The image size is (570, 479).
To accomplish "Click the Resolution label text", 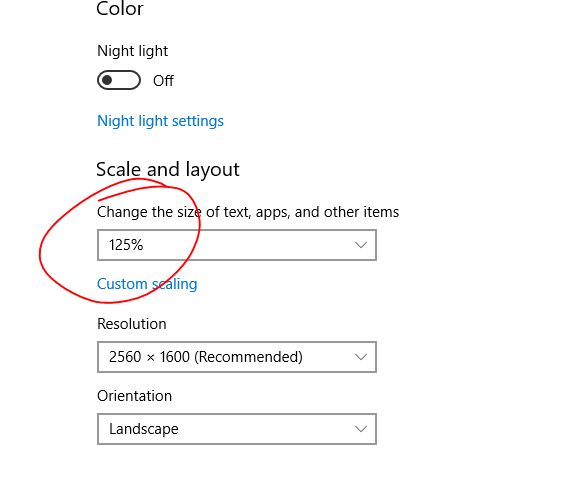I will tap(132, 324).
